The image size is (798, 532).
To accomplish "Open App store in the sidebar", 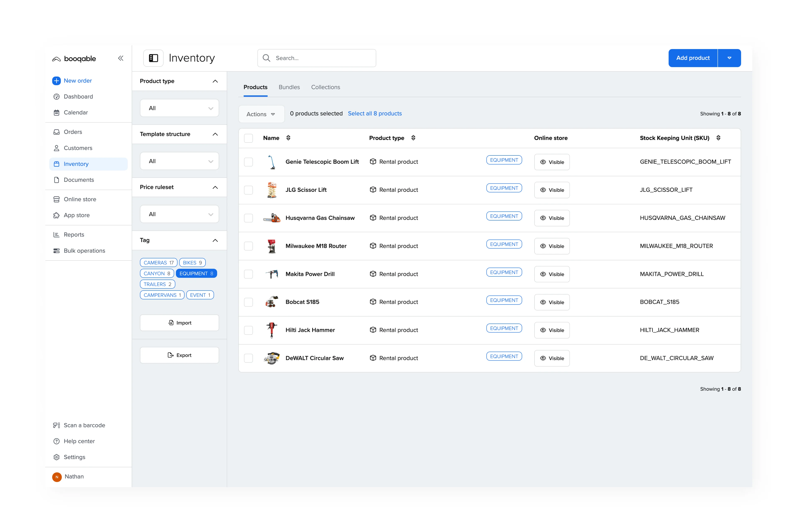I will pyautogui.click(x=76, y=215).
